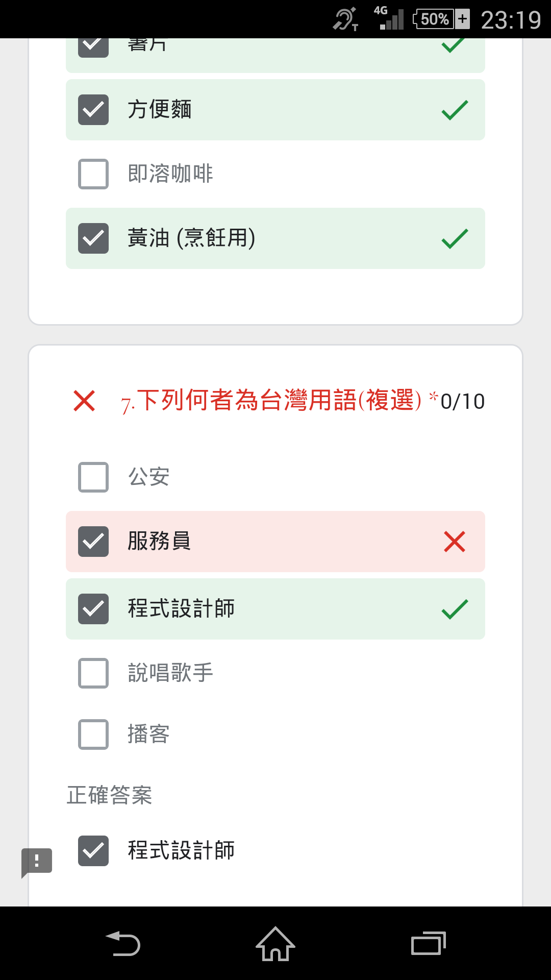Uncheck the 服務員 checkbox
Viewport: 551px width, 980px height.
(x=93, y=542)
